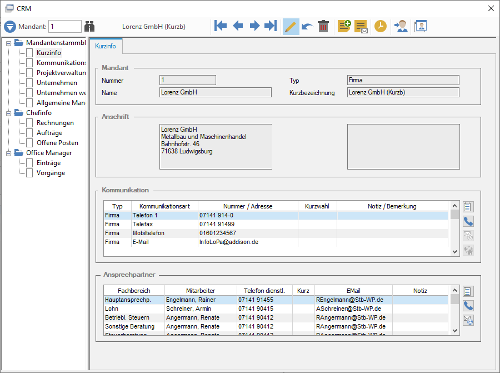
Task: Click the Mandant number input field
Action: [65, 26]
